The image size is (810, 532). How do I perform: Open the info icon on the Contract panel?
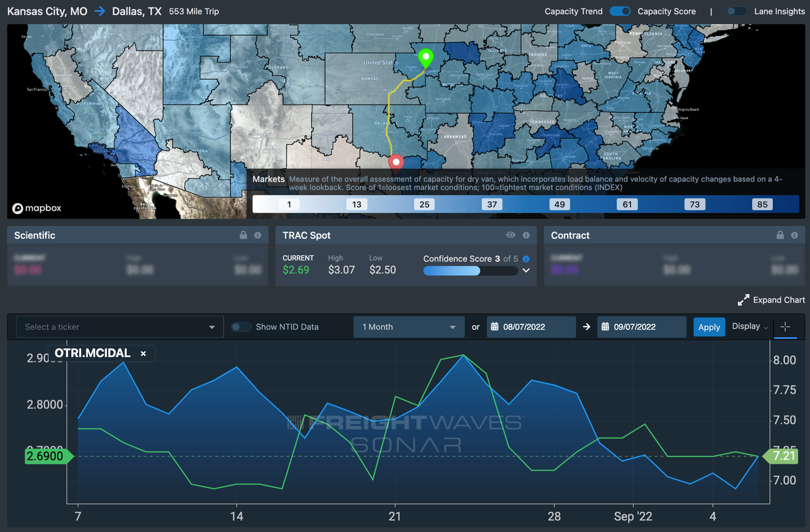tap(794, 236)
